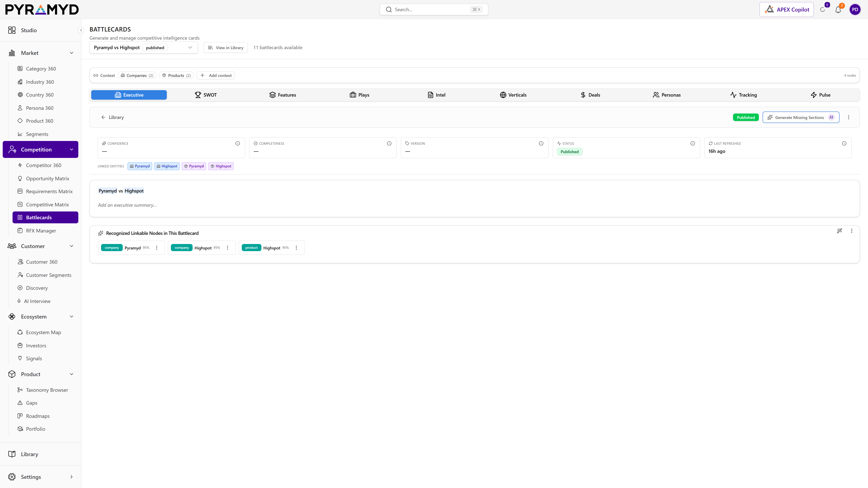Focus the Search field

click(434, 9)
